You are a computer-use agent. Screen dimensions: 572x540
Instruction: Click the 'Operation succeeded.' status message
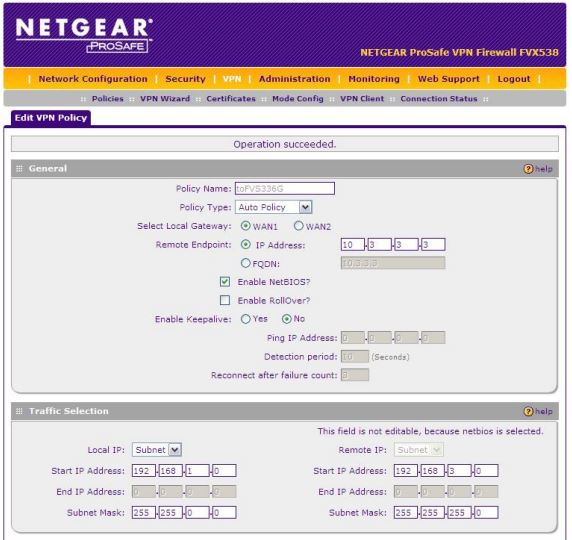[x=285, y=144]
